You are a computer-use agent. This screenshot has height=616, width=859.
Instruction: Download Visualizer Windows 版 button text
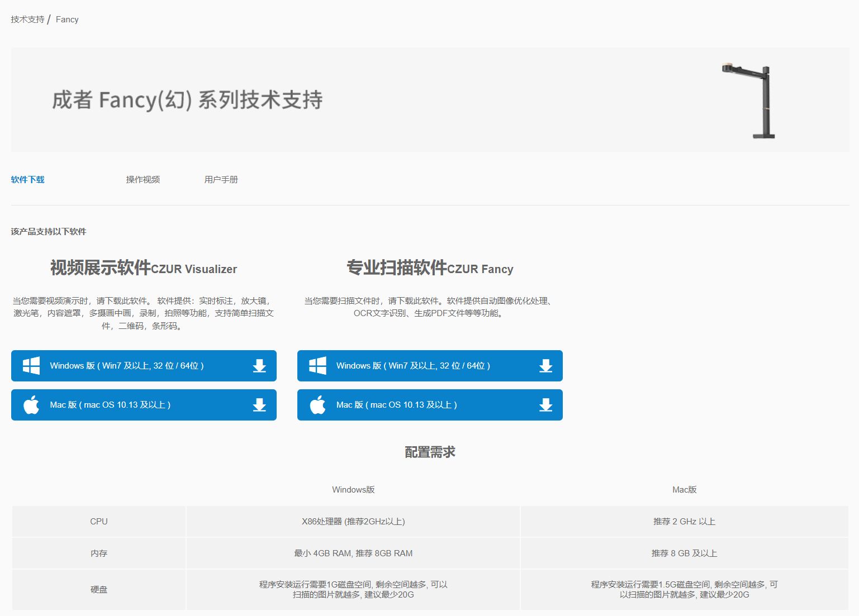click(127, 366)
